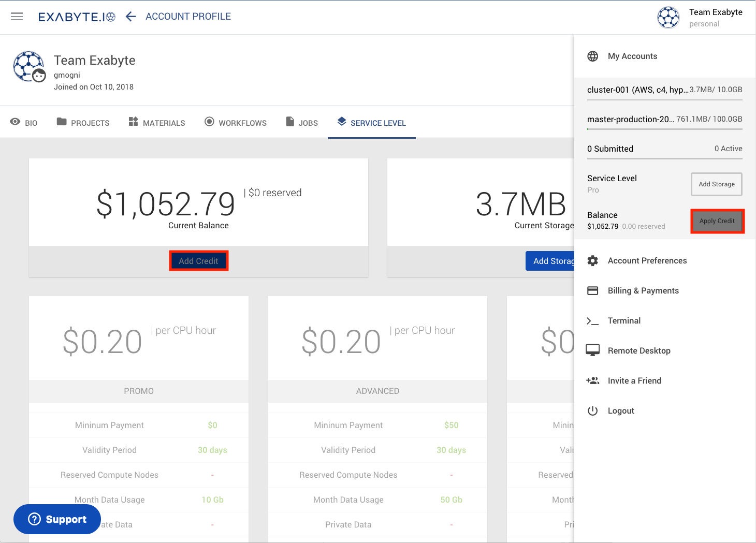Select Invite a Friend option
The image size is (756, 543).
click(x=634, y=381)
